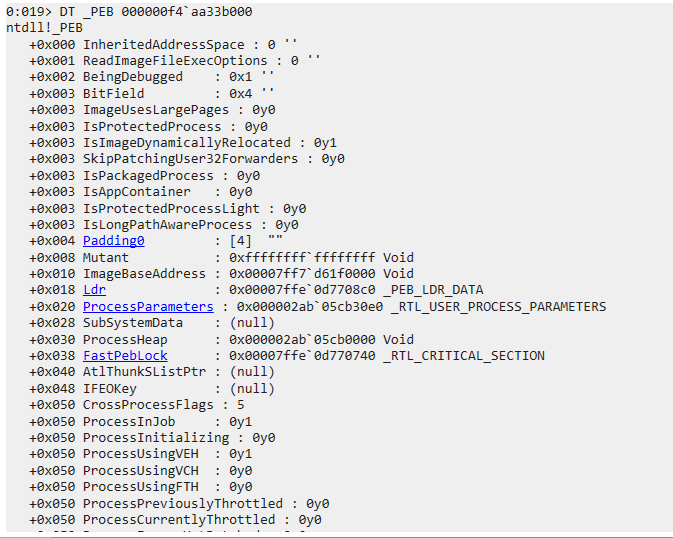Click the Mutant value 0xffffffff`ffffffff
The image size is (673, 538).
tap(302, 257)
